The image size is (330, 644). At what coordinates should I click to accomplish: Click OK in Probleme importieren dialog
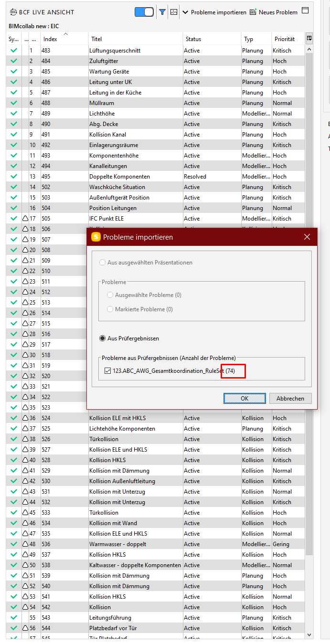245,398
